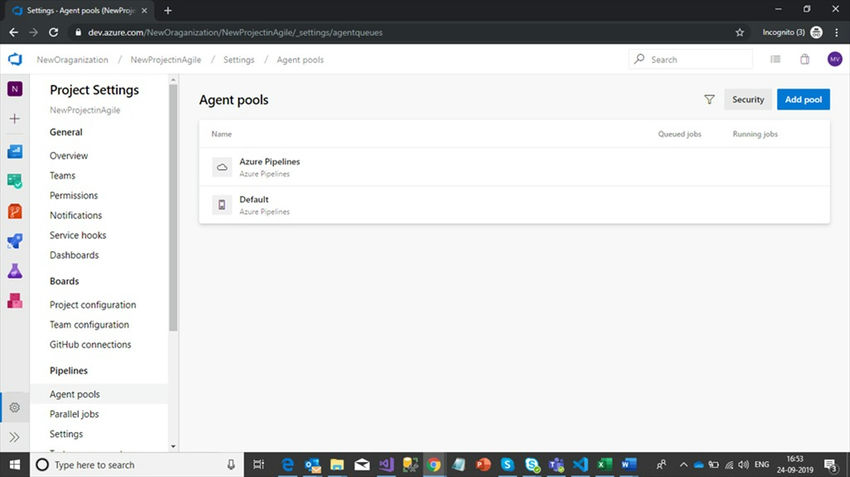Viewport: 850px width, 477px height.
Task: Click the Incognito profile icon
Action: (816, 33)
